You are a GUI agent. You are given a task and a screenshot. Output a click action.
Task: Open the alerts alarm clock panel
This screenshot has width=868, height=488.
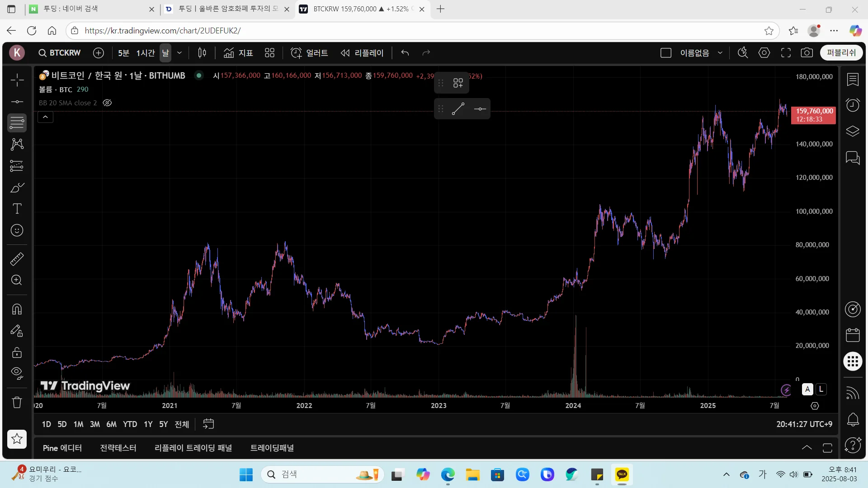(853, 105)
